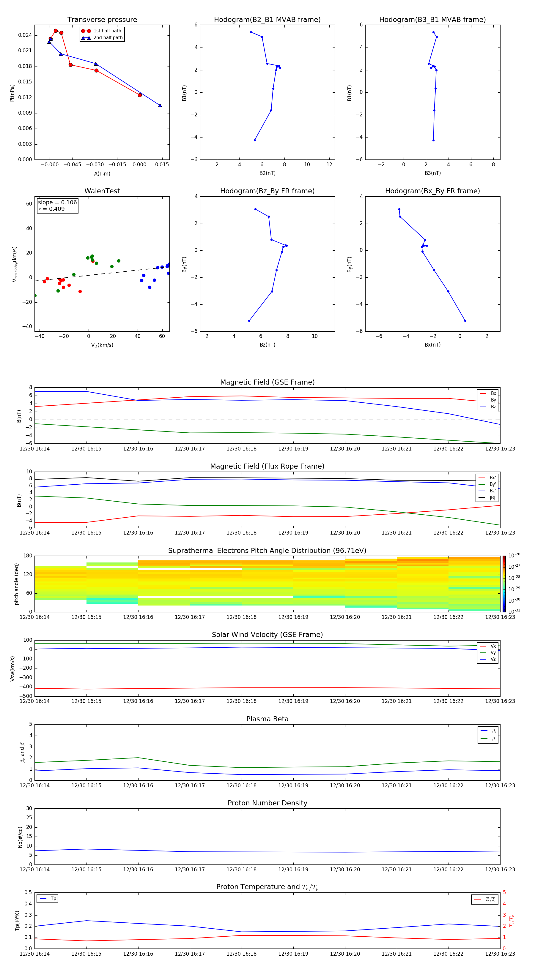Click the 10^-26 label on the colorbar

514,555
